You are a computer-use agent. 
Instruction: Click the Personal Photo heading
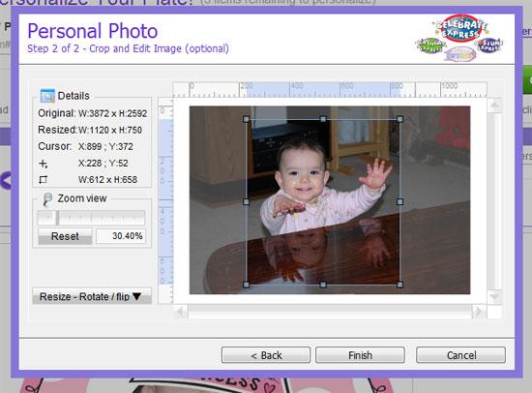coord(92,31)
